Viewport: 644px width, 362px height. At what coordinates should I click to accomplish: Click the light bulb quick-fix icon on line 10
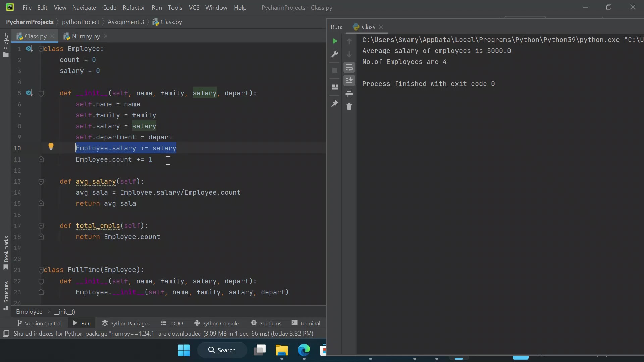[x=51, y=146]
